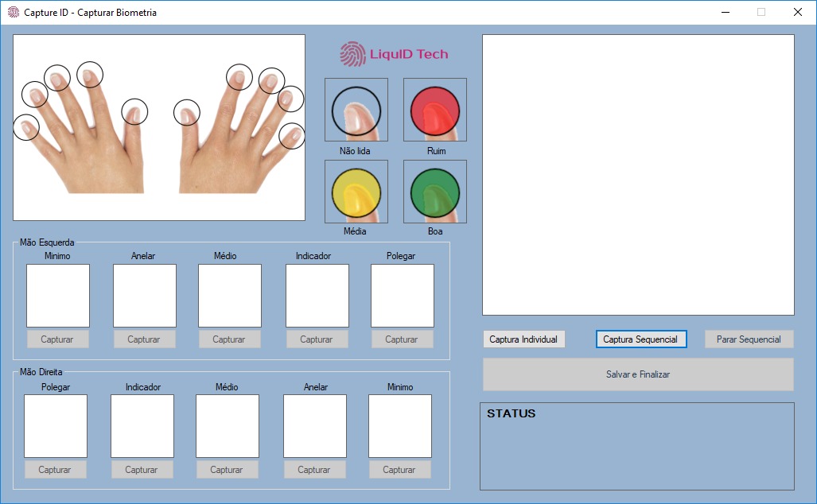Image resolution: width=817 pixels, height=504 pixels.
Task: Click the 'Média' legend caption text
Action: pos(355,231)
